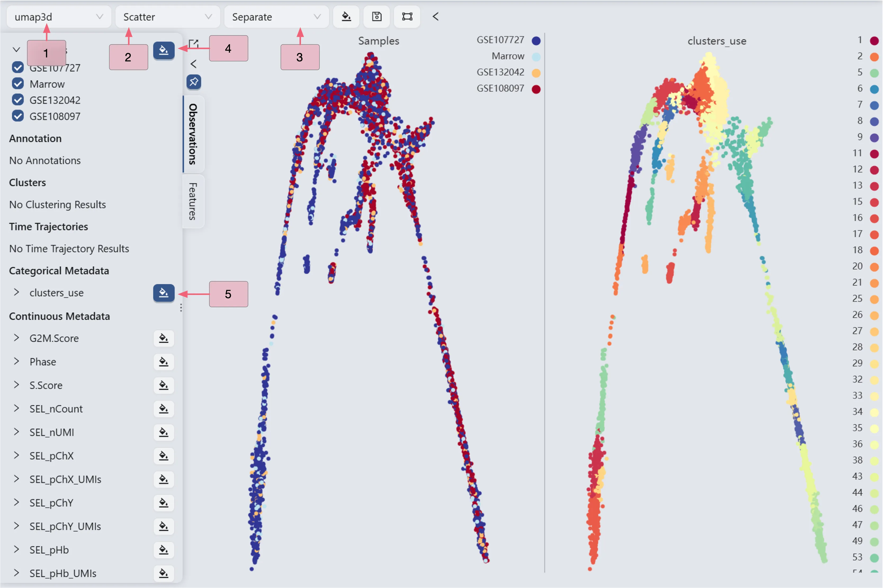The height and width of the screenshot is (588, 883).
Task: Collapse toolbar with top left-arrow button
Action: coord(435,16)
